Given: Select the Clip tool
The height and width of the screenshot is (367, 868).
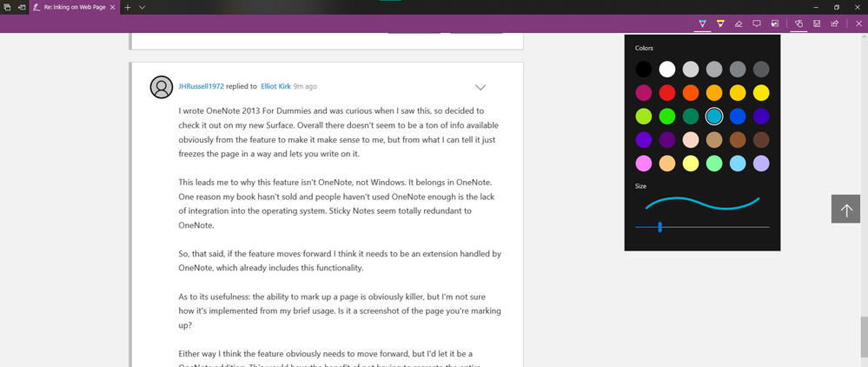Looking at the screenshot, I should point(774,23).
